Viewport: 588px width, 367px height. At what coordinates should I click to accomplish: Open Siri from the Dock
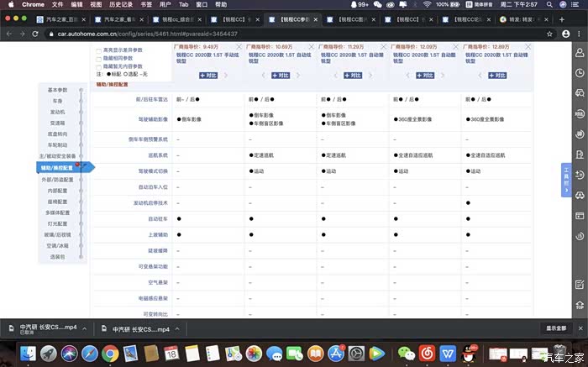[69, 354]
